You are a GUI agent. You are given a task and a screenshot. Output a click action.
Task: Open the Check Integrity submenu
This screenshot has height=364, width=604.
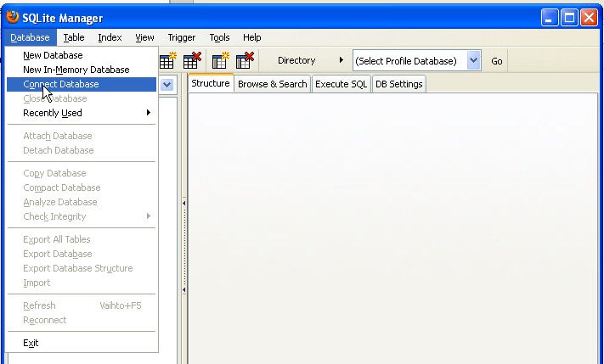coord(82,216)
